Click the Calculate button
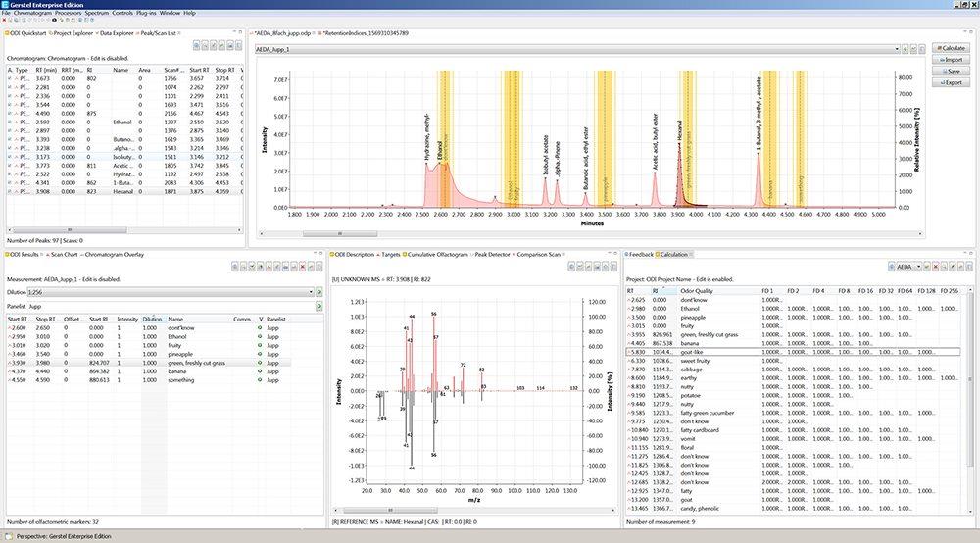 click(x=954, y=48)
